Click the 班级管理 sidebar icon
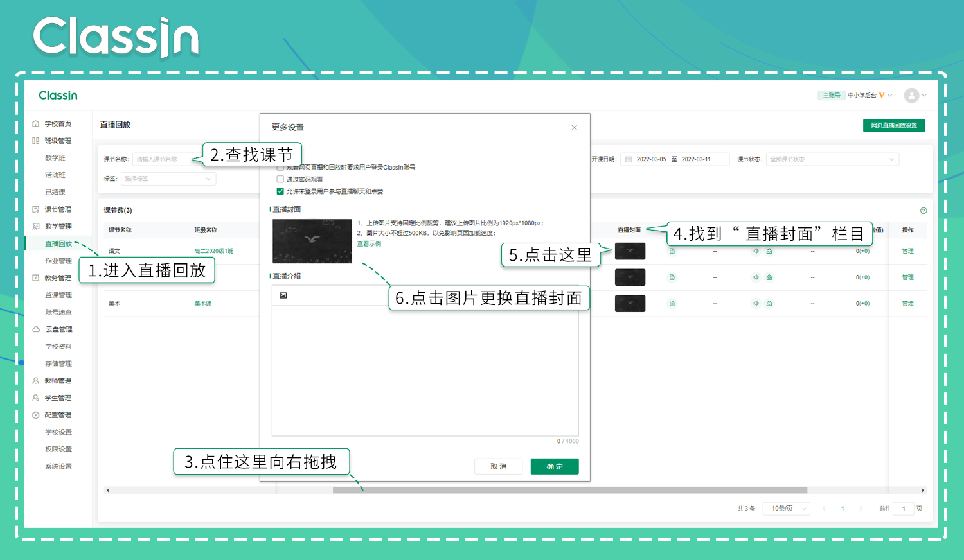Screen dimensions: 964x560 tap(36, 141)
